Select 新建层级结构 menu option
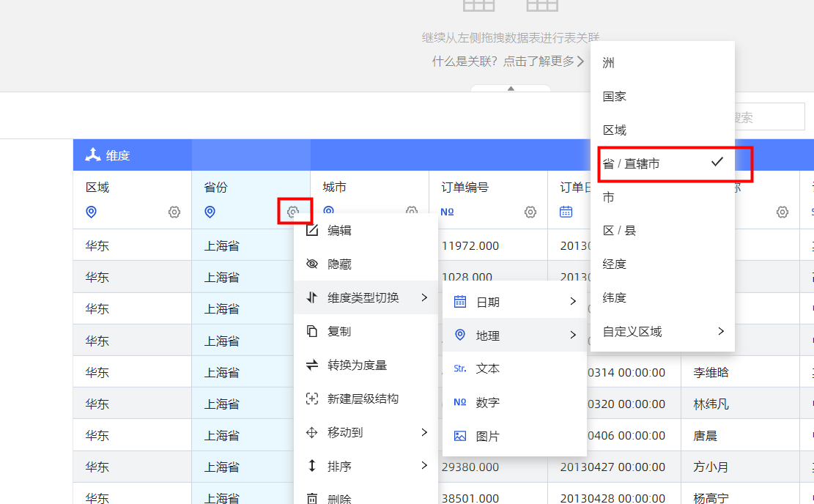This screenshot has height=504, width=814. click(363, 399)
